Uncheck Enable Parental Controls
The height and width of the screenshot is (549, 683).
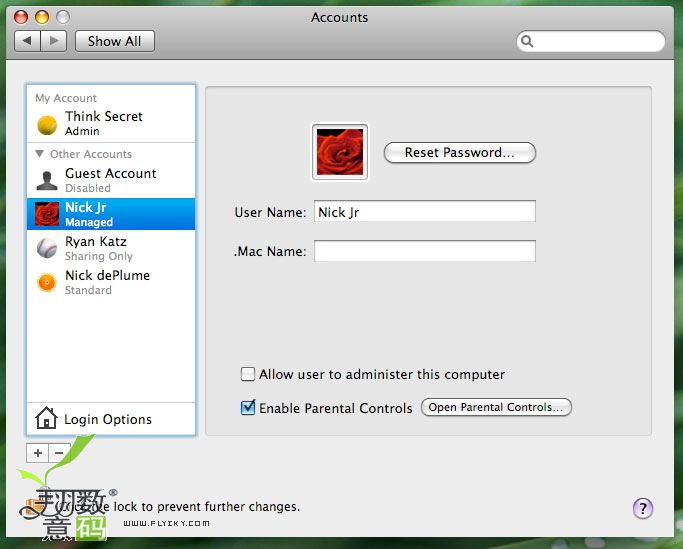(248, 408)
